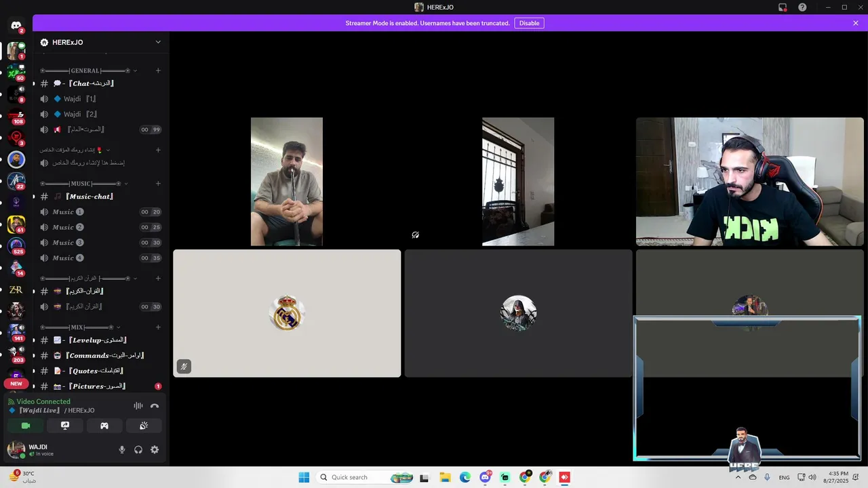Image resolution: width=868 pixels, height=488 pixels.
Task: Join Music 3 voice channel
Action: [x=100, y=243]
